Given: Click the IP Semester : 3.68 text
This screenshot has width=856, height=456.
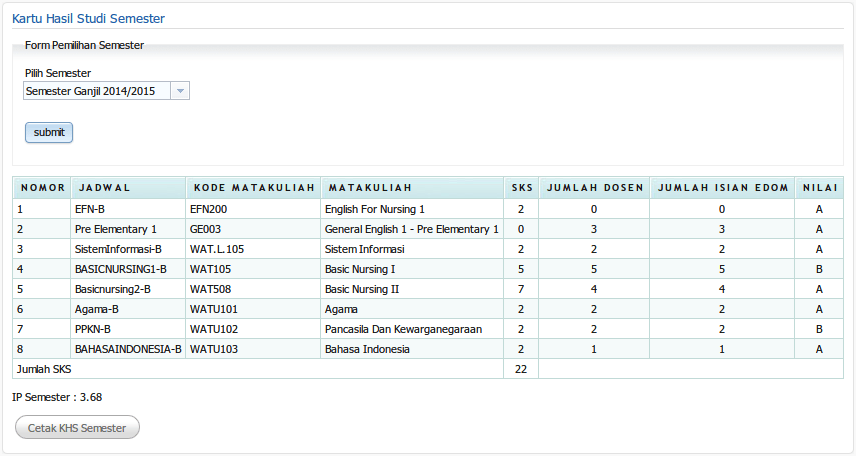Looking at the screenshot, I should (57, 397).
